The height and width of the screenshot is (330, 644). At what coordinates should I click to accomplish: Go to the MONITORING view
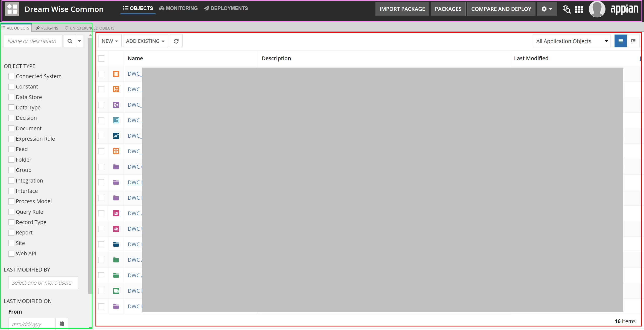178,8
